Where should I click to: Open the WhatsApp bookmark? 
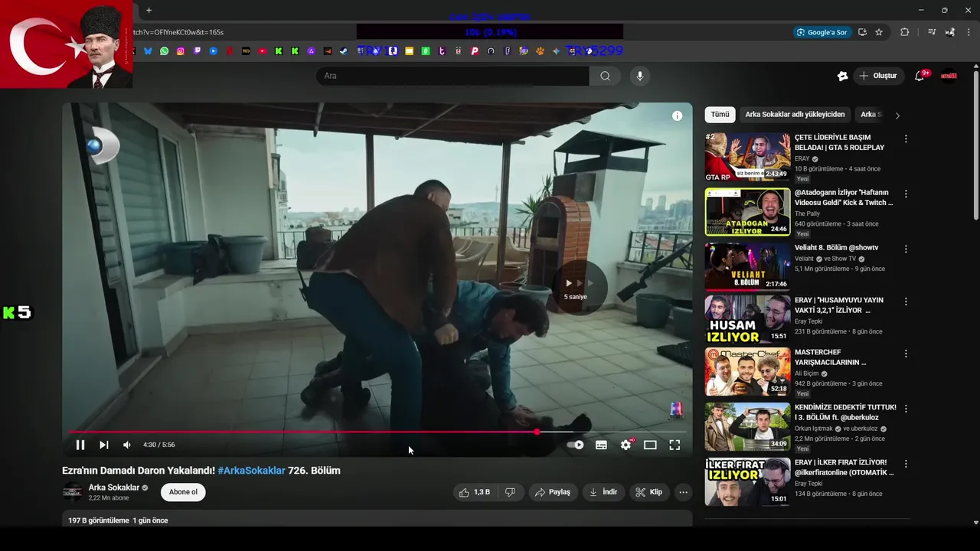click(164, 51)
